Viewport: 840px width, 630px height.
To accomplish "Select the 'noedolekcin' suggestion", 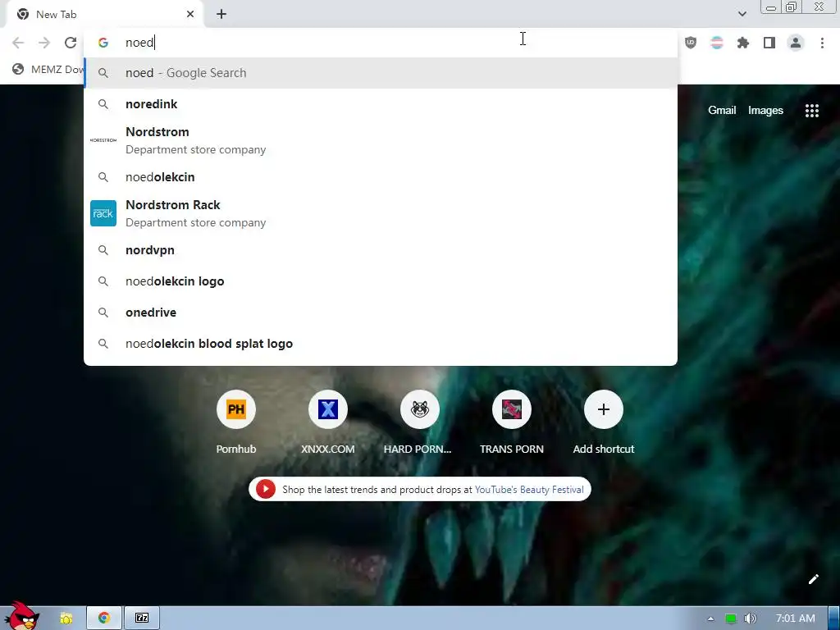I will [x=381, y=177].
